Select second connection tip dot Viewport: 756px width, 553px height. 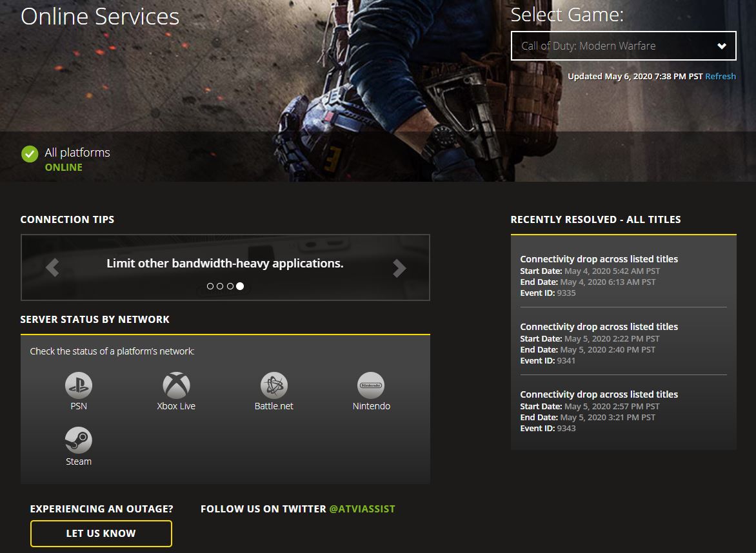220,286
